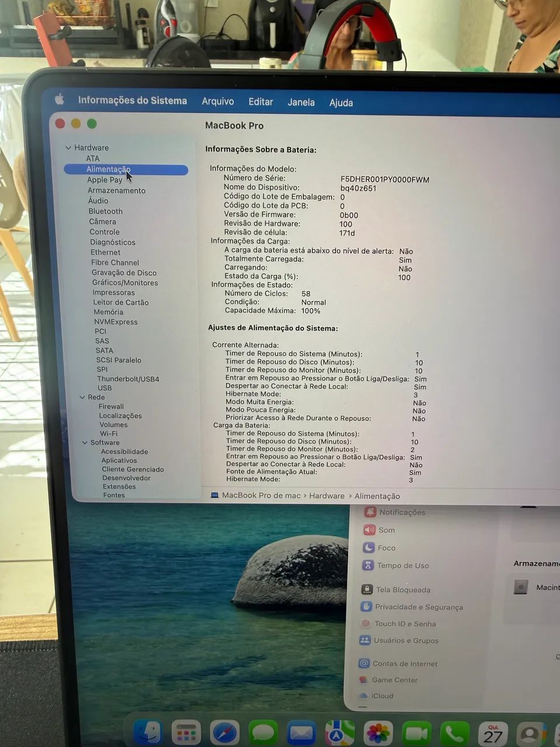560x747 pixels.
Task: Open the Arquivo menu
Action: click(218, 102)
